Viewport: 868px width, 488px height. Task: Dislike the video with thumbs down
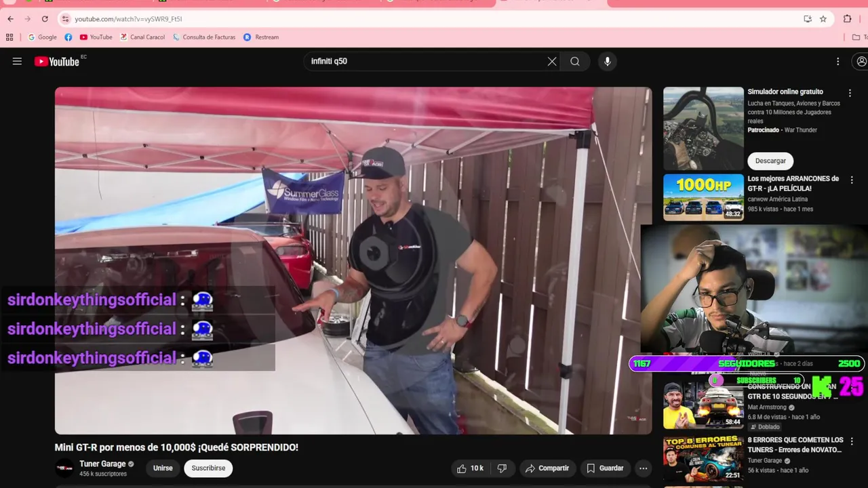point(502,468)
